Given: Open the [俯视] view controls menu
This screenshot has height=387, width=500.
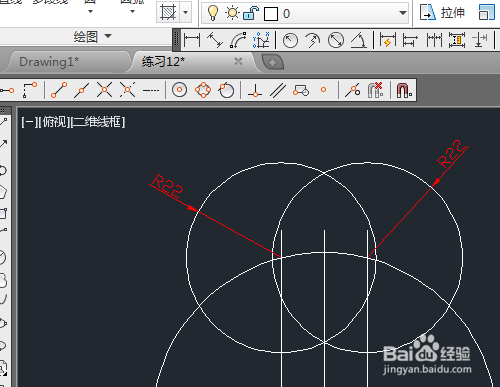Looking at the screenshot, I should point(55,122).
